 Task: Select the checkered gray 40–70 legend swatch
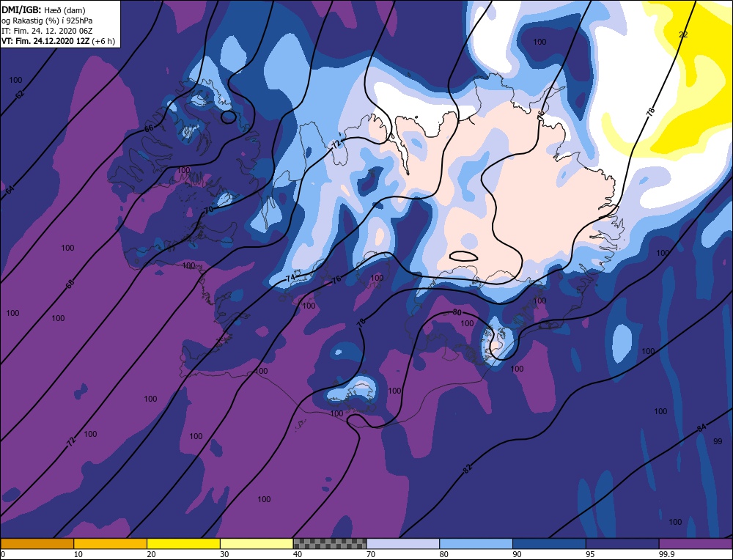330,544
